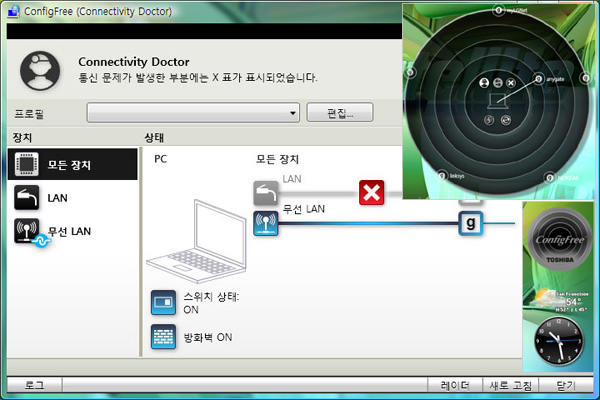Click the LAN label in diagram

[x=292, y=179]
